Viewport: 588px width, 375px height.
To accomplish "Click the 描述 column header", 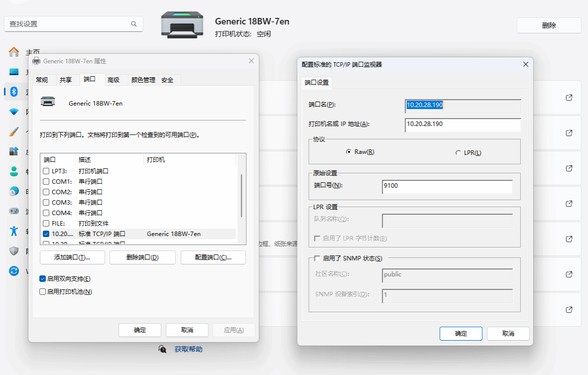I will point(110,159).
